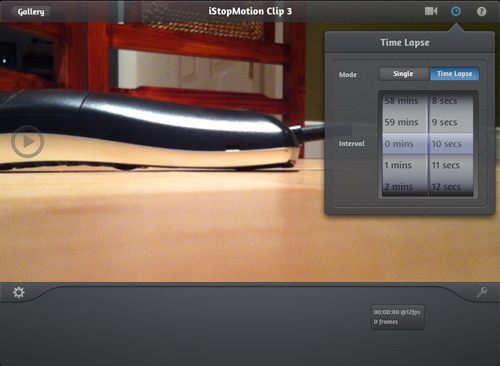Viewport: 500px width, 366px height.
Task: Pick 1 mins in interval picker
Action: tap(398, 165)
